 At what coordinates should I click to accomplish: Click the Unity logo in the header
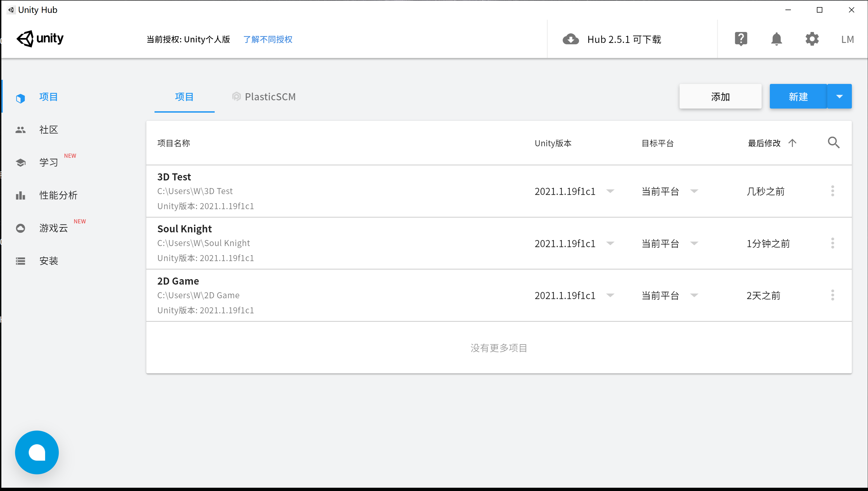[40, 39]
